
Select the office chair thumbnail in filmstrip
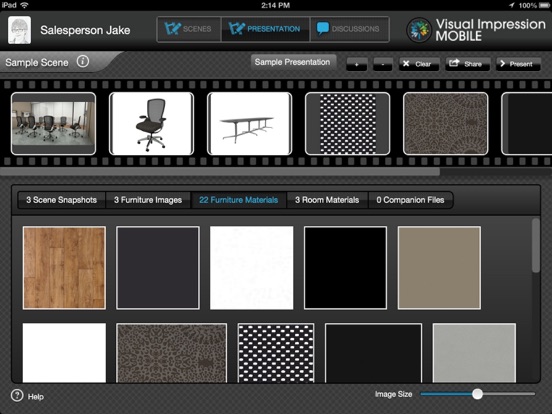[151, 124]
